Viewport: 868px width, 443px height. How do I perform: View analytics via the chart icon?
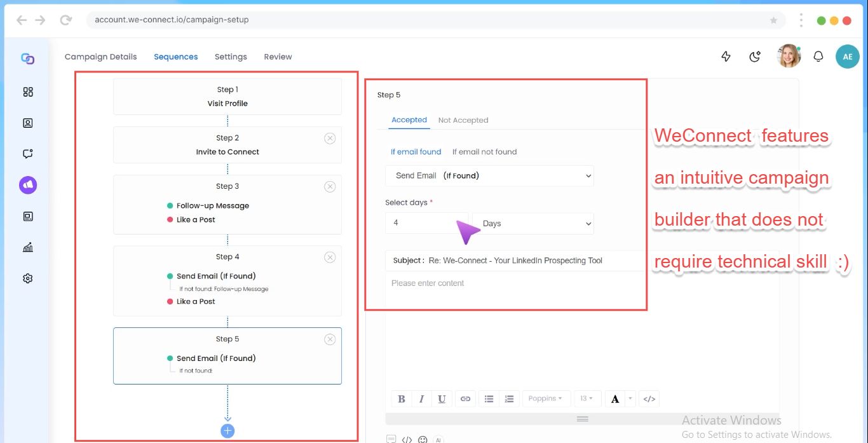point(27,247)
